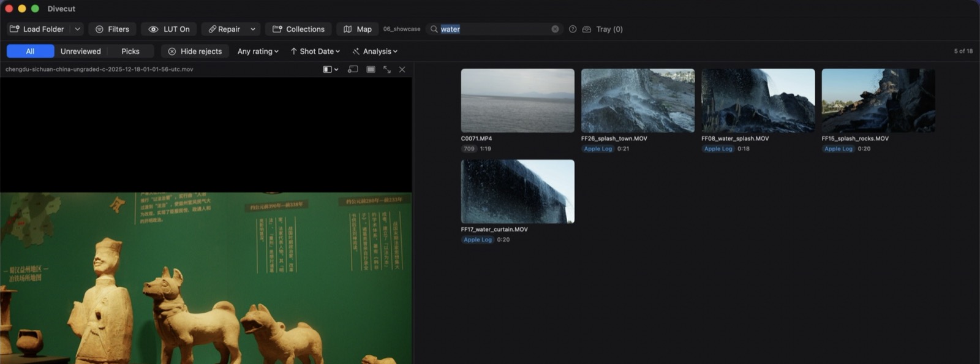The width and height of the screenshot is (980, 364).
Task: Toggle Hide rejects
Action: [x=195, y=51]
